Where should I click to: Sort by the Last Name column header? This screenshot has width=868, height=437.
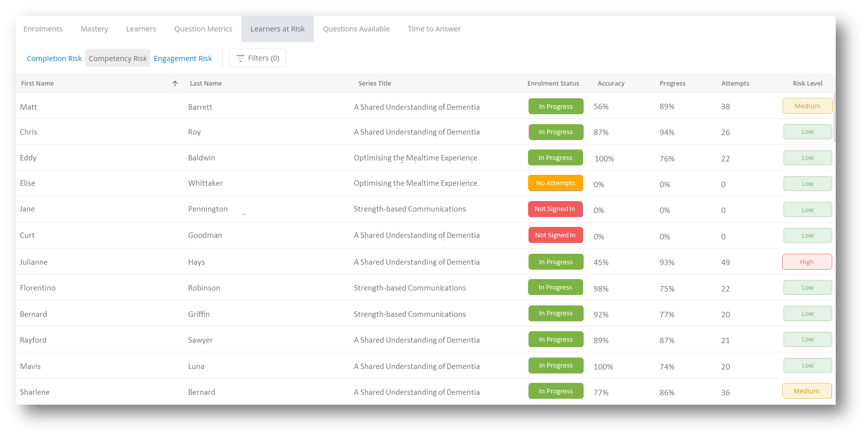coord(205,83)
